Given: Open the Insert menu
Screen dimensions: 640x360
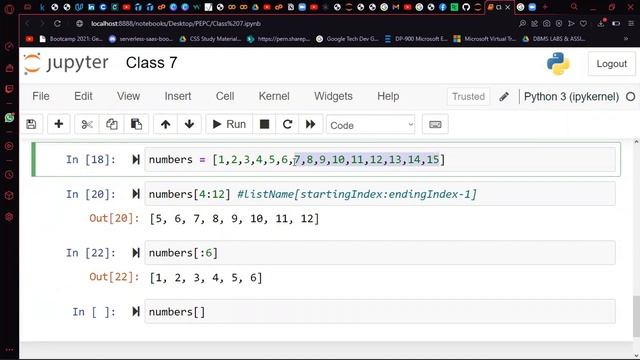Looking at the screenshot, I should point(178,96).
